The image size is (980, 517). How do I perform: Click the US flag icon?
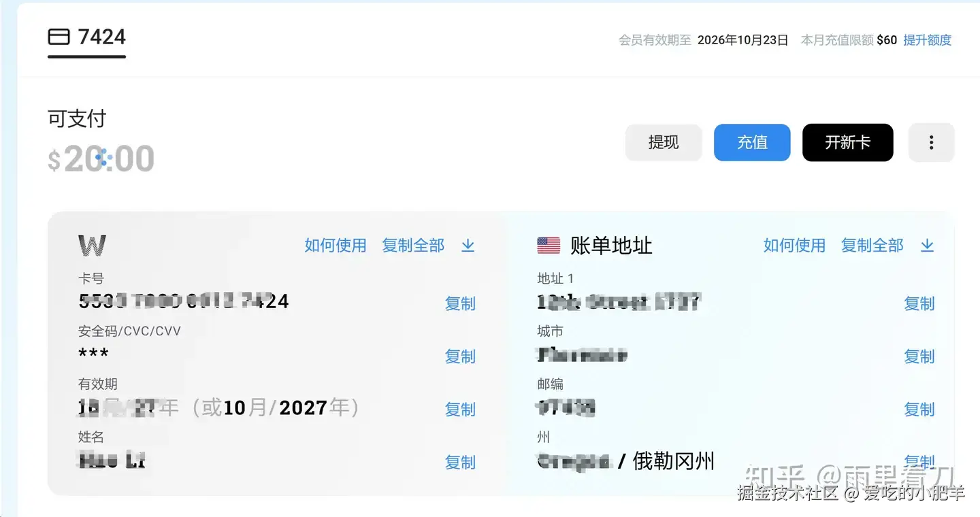549,246
